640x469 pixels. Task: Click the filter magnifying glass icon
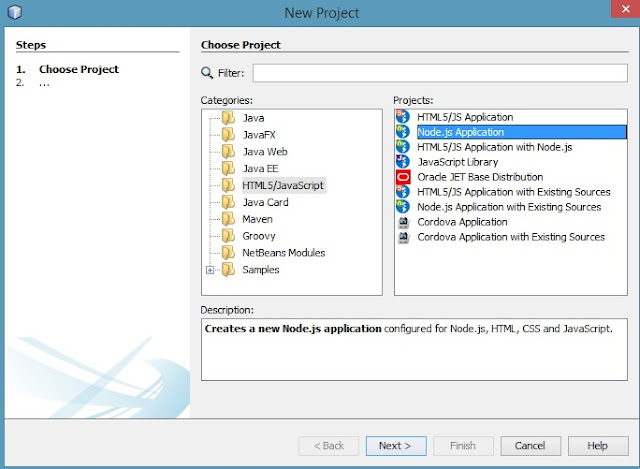(x=207, y=73)
